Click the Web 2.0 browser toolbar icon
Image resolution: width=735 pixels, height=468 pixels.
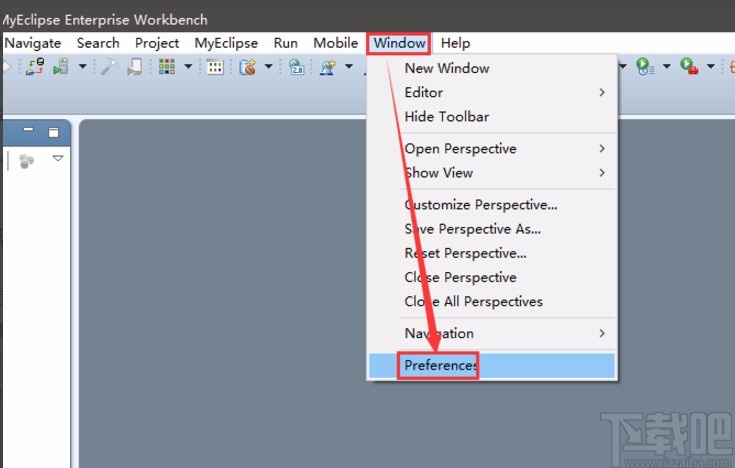(x=296, y=67)
